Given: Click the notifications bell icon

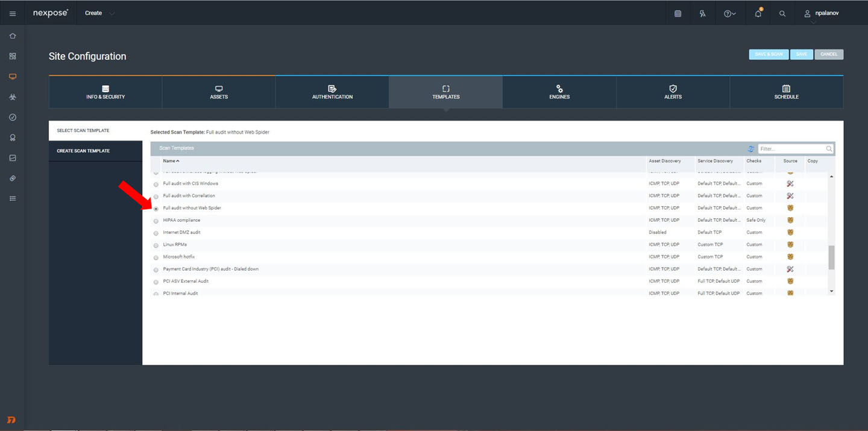Looking at the screenshot, I should point(758,13).
